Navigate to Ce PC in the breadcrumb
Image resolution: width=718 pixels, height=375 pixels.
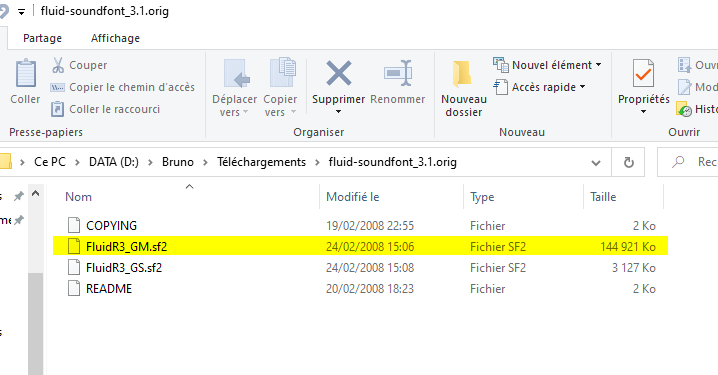pyautogui.click(x=50, y=162)
